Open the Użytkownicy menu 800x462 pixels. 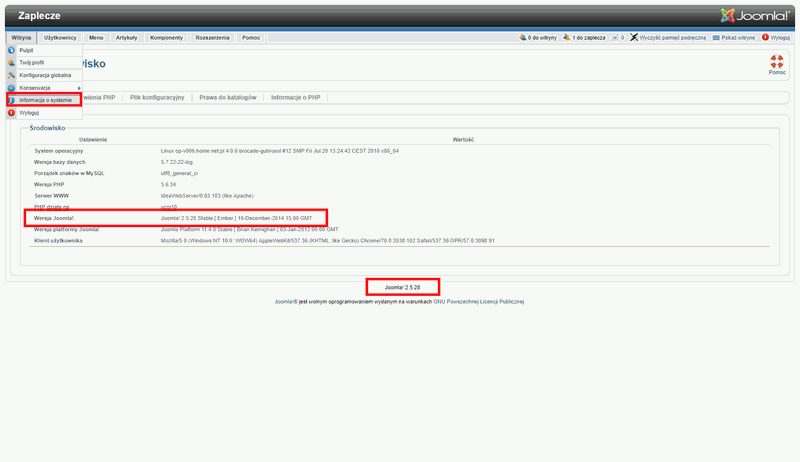pos(60,38)
